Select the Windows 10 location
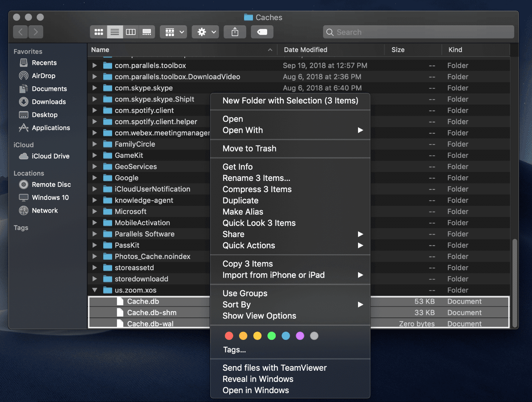The width and height of the screenshot is (532, 402). [x=50, y=197]
